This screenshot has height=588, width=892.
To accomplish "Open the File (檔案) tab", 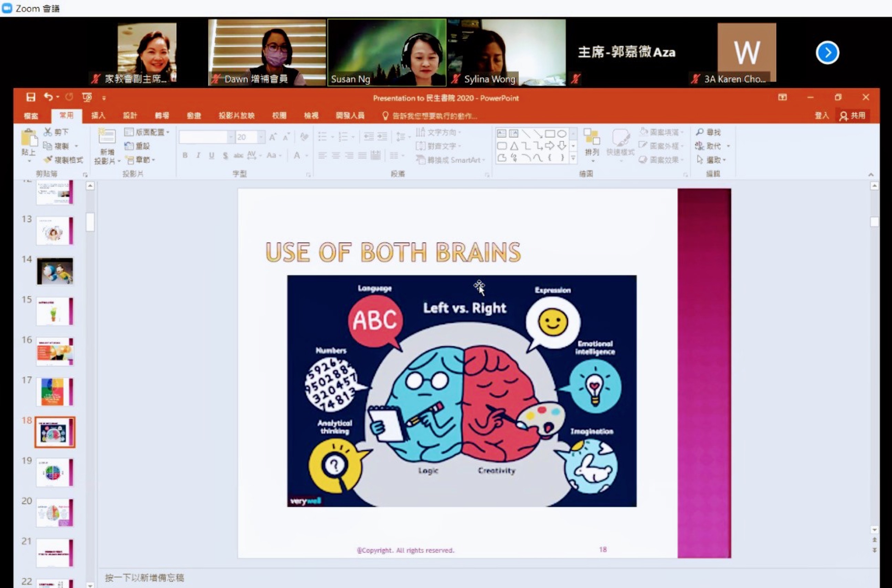I will (31, 116).
